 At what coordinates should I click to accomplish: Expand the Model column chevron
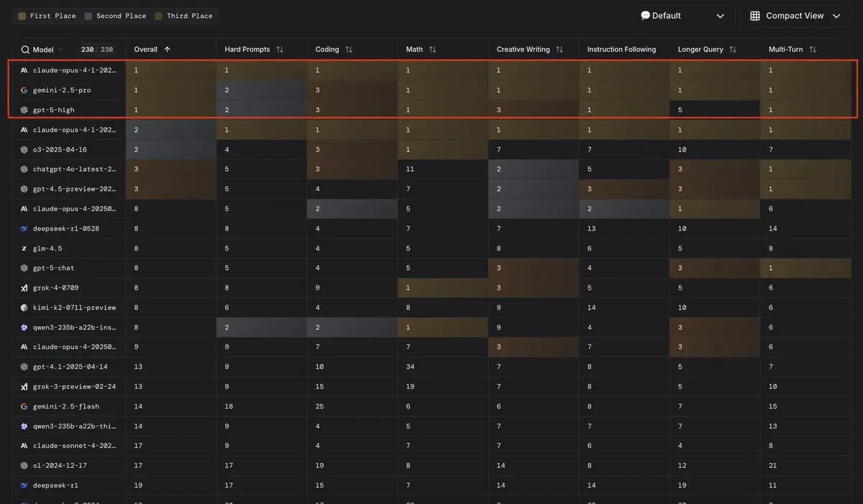[60, 50]
